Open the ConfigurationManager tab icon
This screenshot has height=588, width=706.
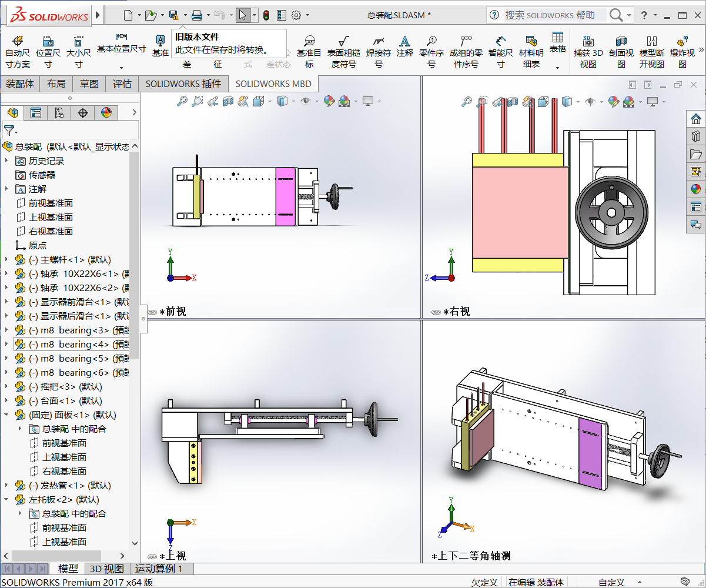tap(59, 113)
